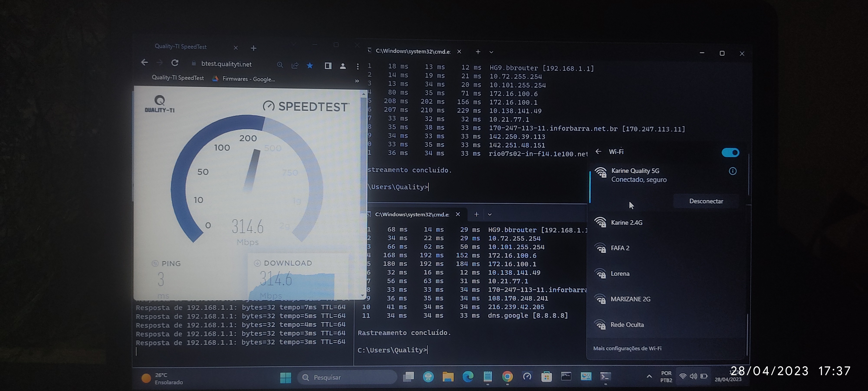Open the upper terminal's tab dropdown arrow
868x391 pixels.
pos(491,52)
